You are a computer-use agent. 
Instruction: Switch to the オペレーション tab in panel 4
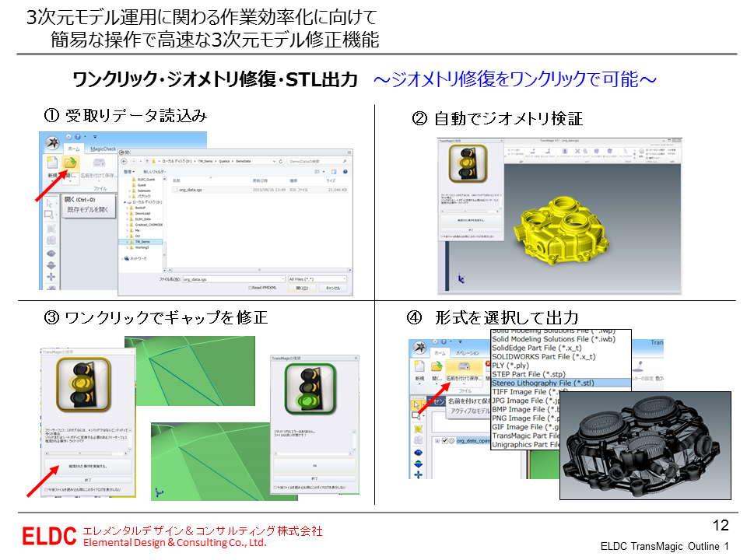468,353
